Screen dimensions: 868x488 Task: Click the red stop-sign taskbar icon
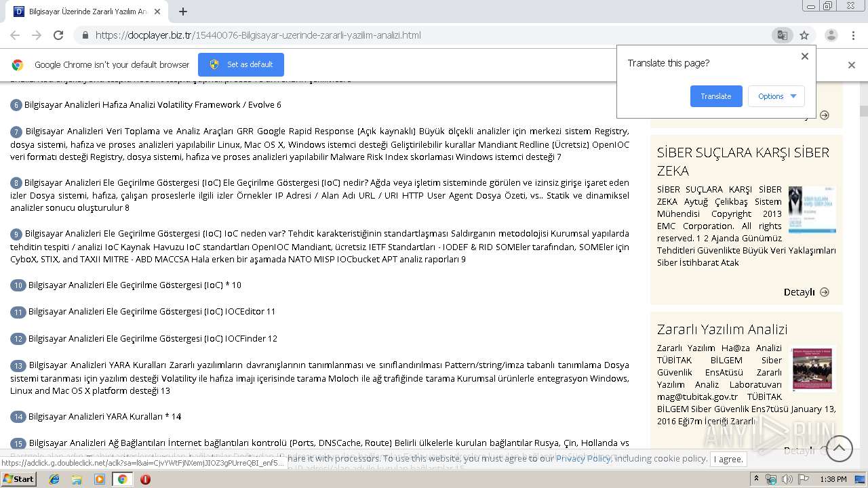pos(145,479)
